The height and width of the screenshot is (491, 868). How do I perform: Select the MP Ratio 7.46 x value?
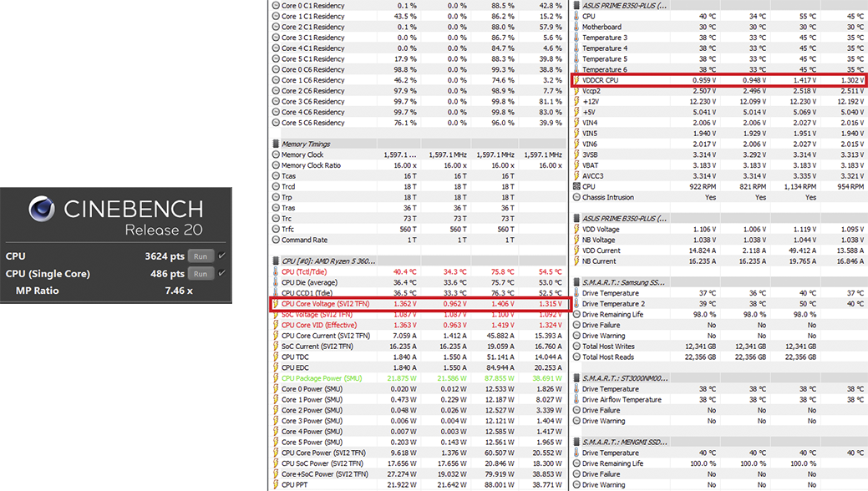(179, 291)
